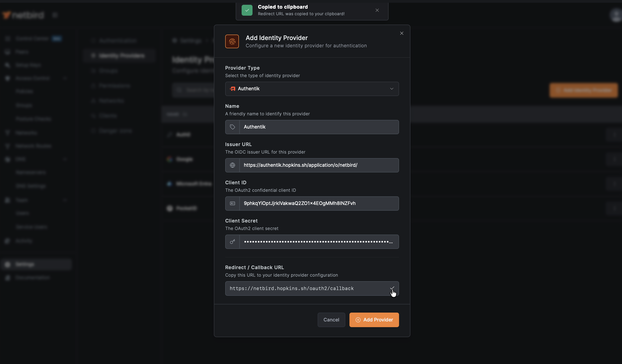This screenshot has height=364, width=622.
Task: Click the netbird logo in the top-left corner
Action: pyautogui.click(x=23, y=15)
